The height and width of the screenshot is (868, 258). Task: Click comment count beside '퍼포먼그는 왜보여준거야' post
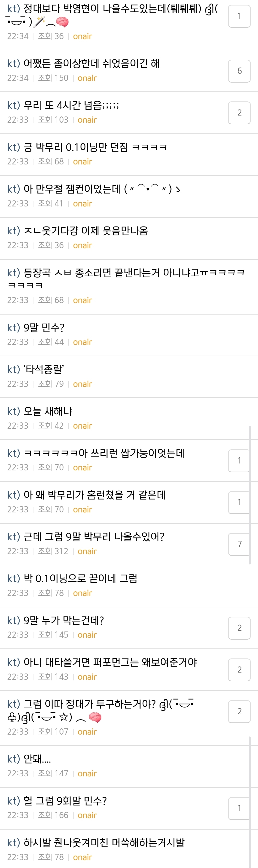click(239, 669)
